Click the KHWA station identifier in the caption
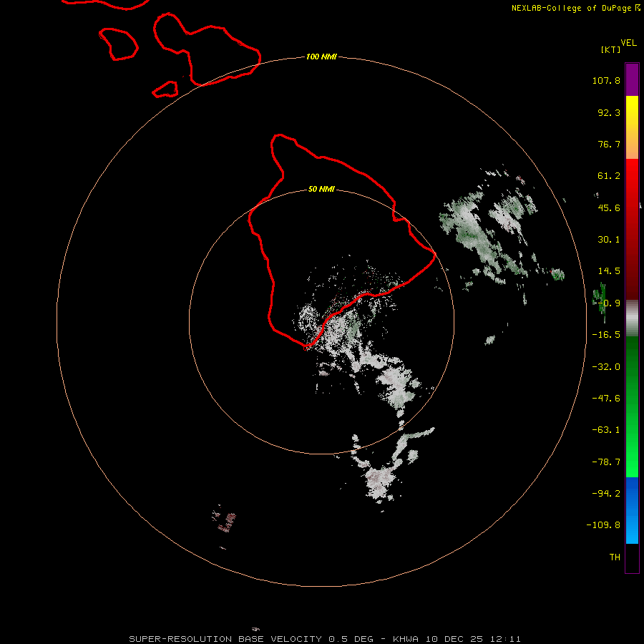The image size is (644, 644). click(406, 639)
